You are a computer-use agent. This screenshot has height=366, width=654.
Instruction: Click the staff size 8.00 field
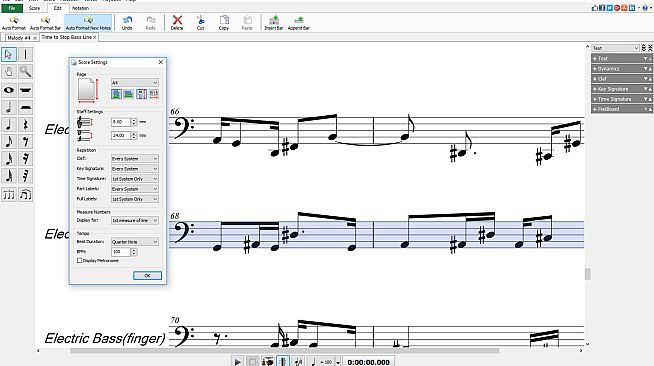click(x=121, y=122)
